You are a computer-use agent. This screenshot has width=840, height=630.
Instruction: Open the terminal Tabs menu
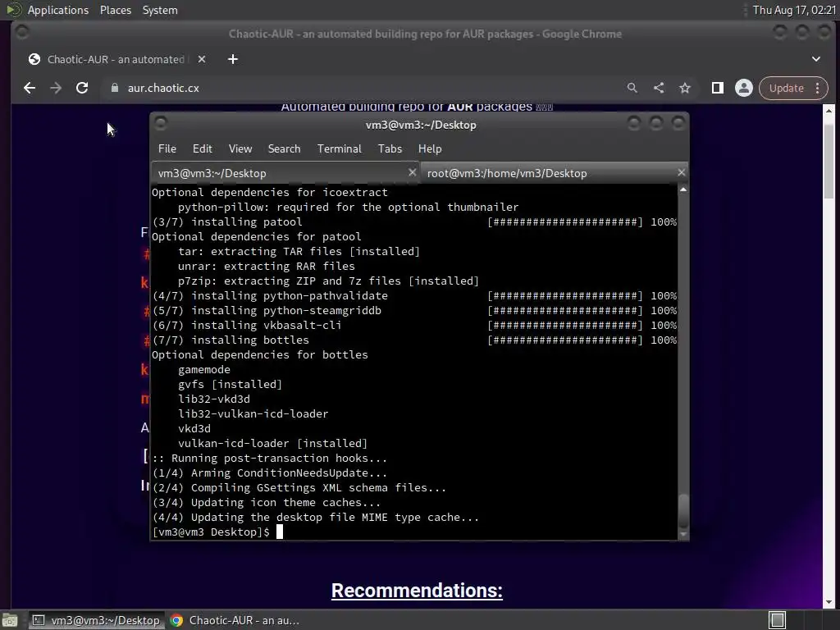pos(390,148)
